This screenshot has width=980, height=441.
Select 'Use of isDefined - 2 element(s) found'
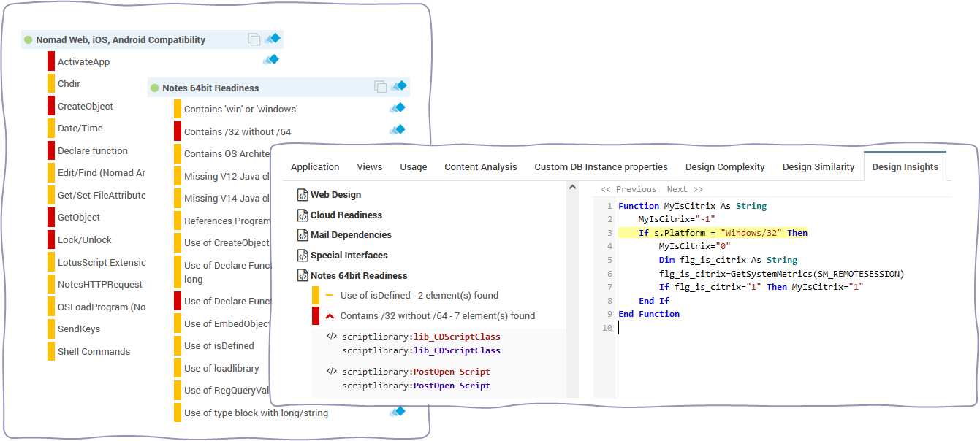[x=419, y=296]
